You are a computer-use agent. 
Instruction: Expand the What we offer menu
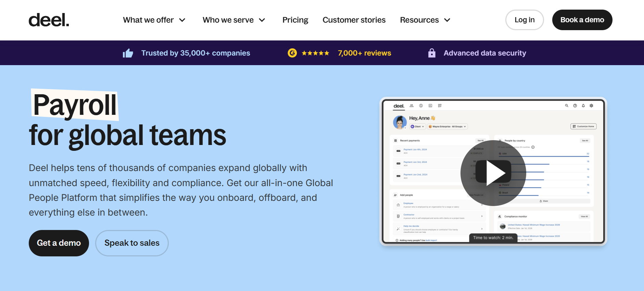point(154,20)
